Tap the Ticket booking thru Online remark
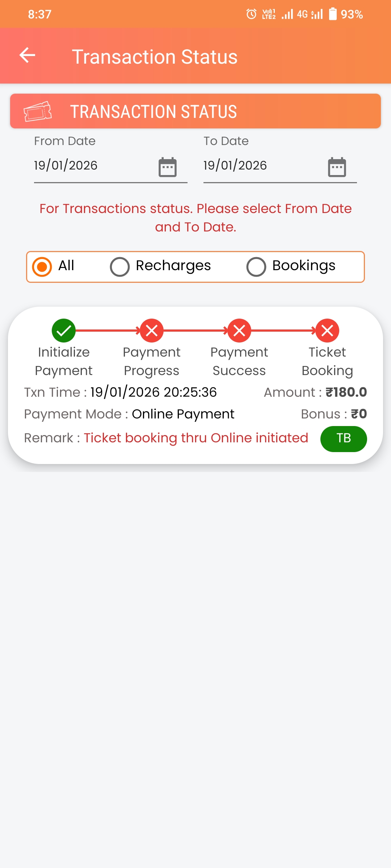This screenshot has height=868, width=391. point(196,438)
